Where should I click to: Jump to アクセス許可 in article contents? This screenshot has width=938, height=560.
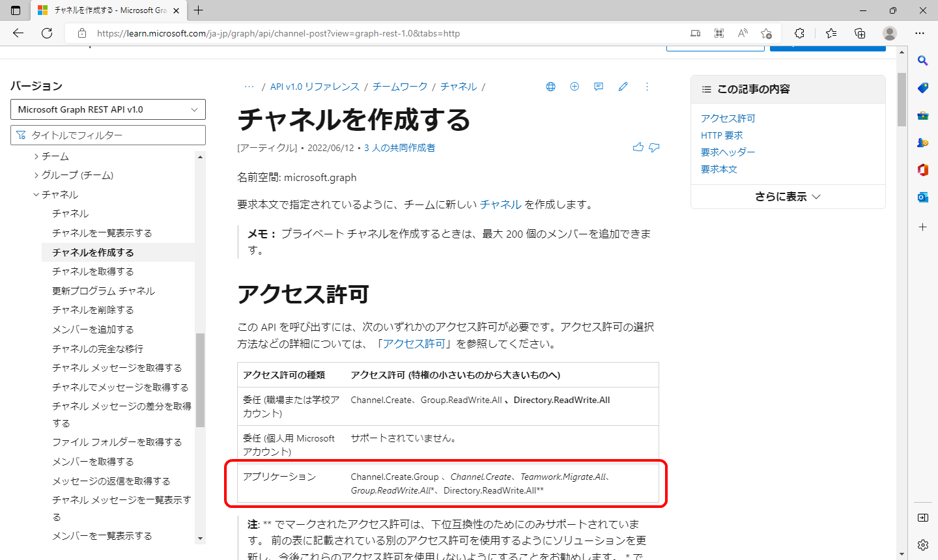point(728,119)
